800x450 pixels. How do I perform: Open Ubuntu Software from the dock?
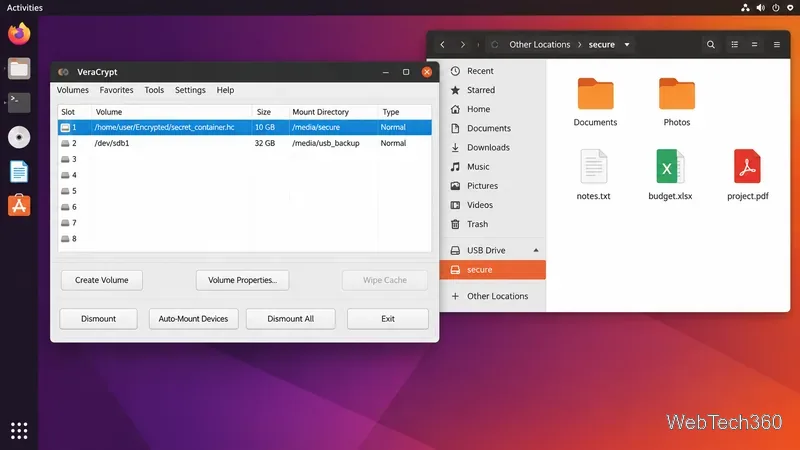(19, 205)
